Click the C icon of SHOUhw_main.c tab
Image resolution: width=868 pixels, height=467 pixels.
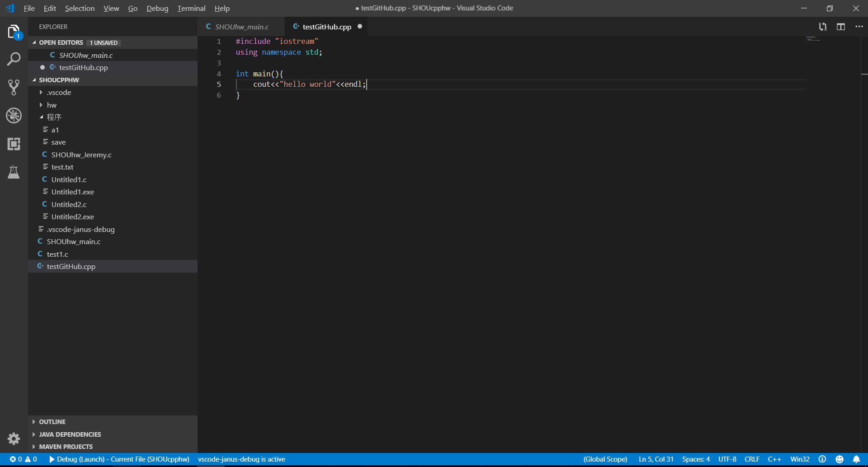coord(208,27)
